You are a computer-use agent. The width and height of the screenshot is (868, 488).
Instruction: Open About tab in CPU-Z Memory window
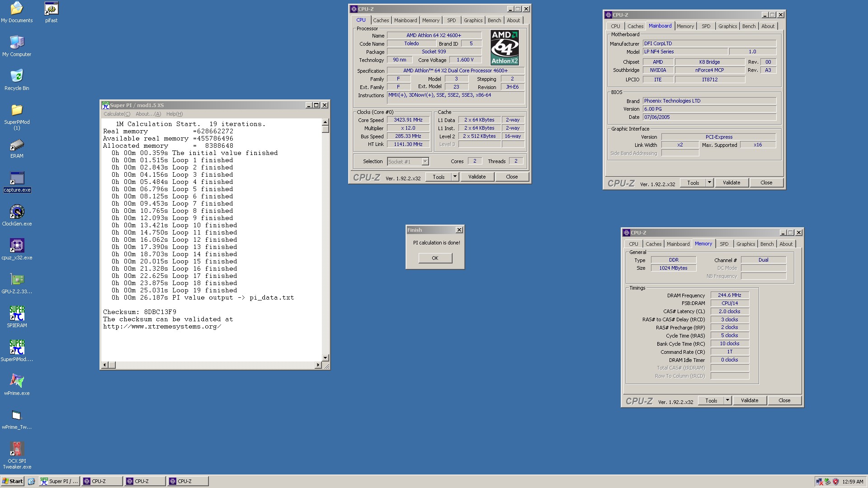(x=786, y=244)
